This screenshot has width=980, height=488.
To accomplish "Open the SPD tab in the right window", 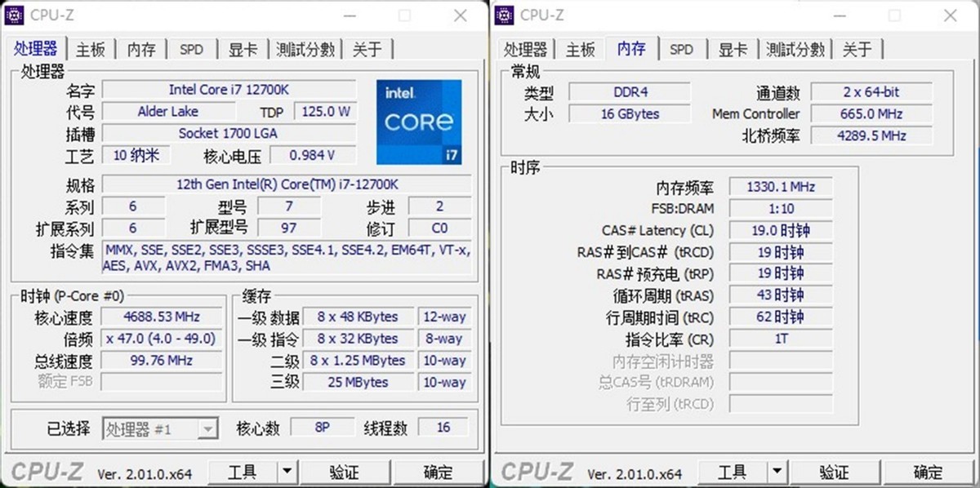I will pyautogui.click(x=681, y=50).
